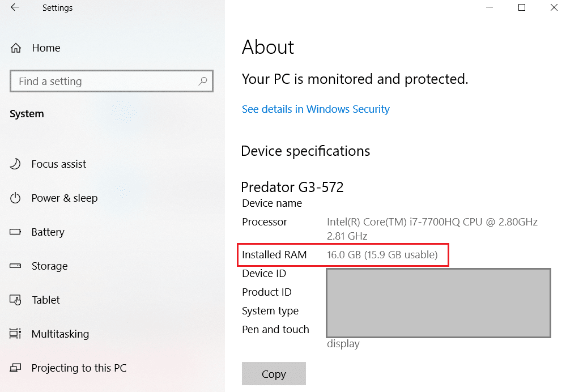
Task: Open See details in Windows Security
Action: click(316, 109)
